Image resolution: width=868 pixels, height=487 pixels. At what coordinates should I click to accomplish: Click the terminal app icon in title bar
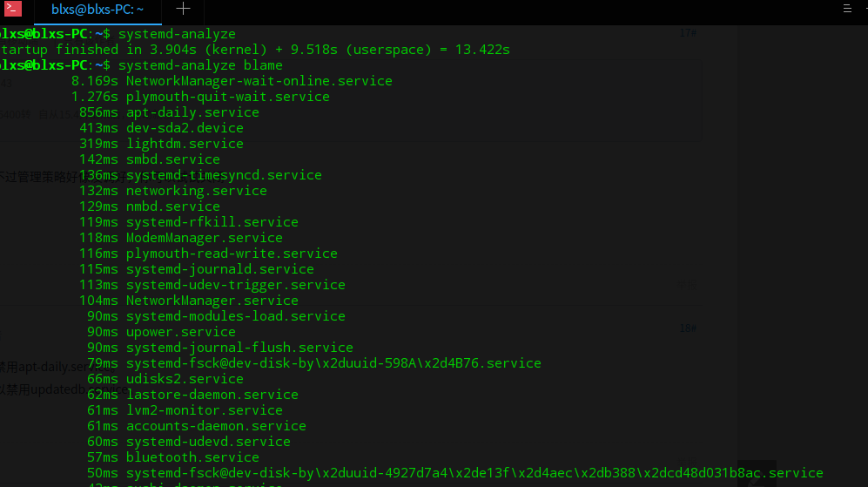tap(12, 10)
